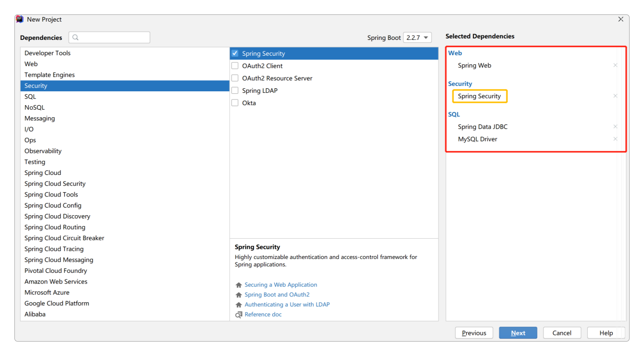
Task: Choose the SQL category in the list
Action: (125, 97)
